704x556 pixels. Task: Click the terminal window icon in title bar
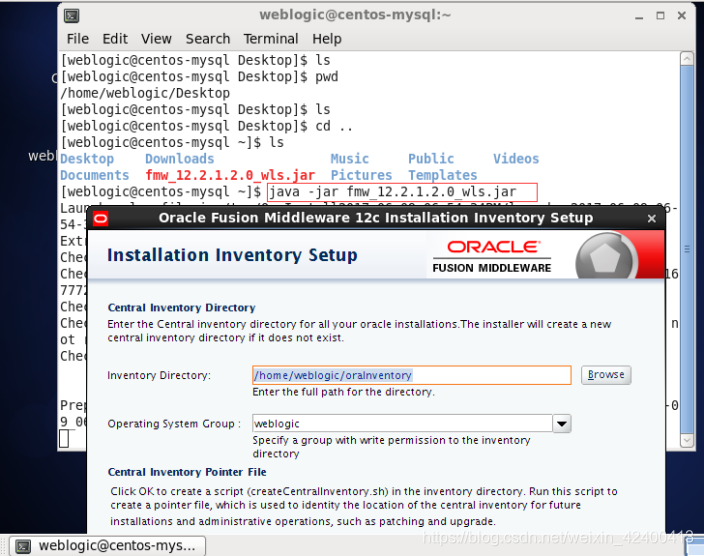pyautogui.click(x=72, y=16)
